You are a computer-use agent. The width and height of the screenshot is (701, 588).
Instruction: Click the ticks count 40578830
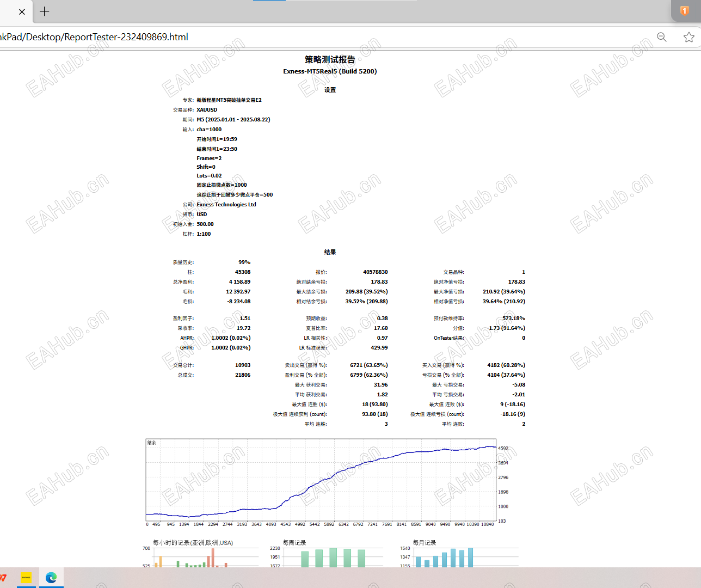click(376, 272)
